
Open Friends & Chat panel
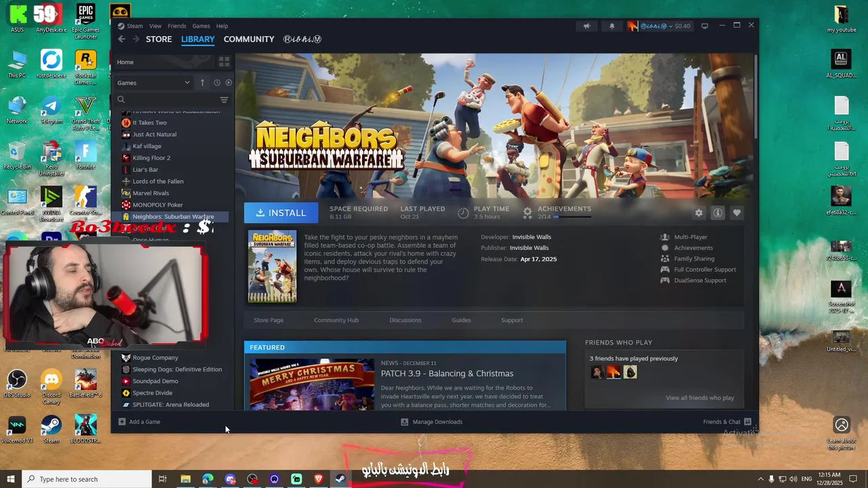click(727, 422)
